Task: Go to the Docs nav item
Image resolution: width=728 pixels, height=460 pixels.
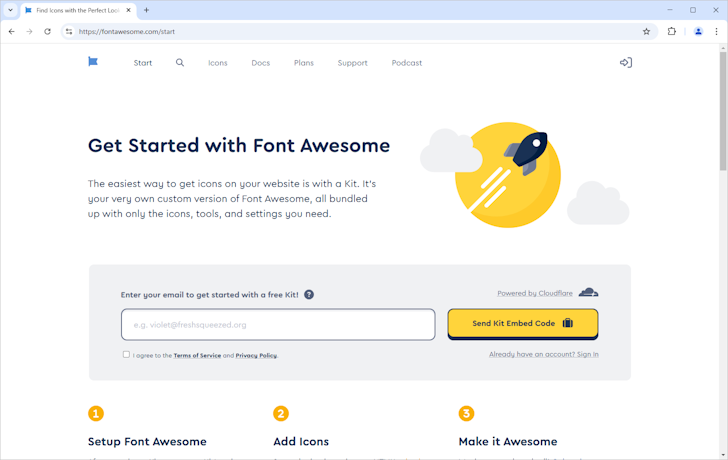Action: 260,63
